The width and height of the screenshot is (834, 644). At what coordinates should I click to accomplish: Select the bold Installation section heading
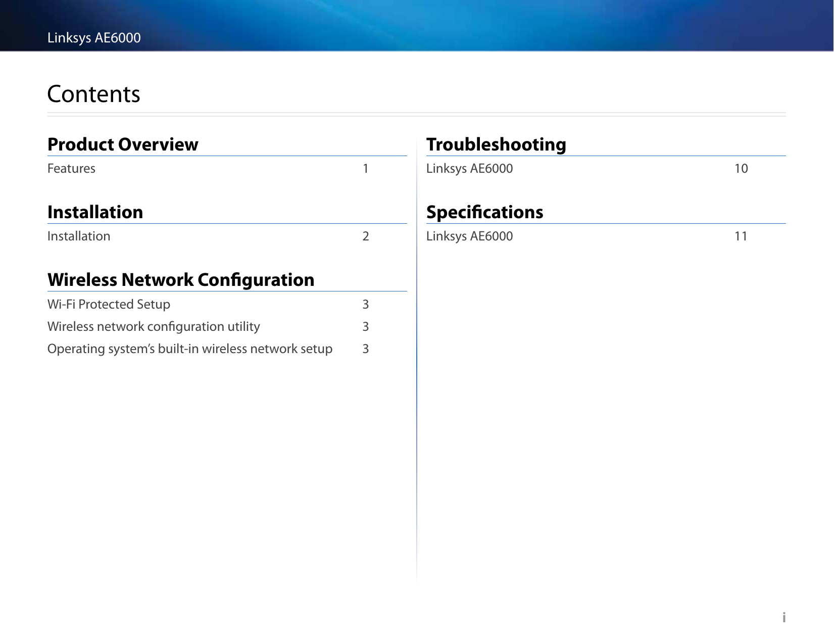click(x=95, y=212)
